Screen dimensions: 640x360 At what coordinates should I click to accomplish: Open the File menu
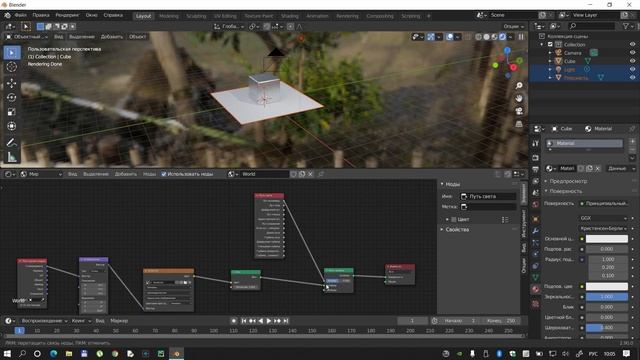pos(20,16)
